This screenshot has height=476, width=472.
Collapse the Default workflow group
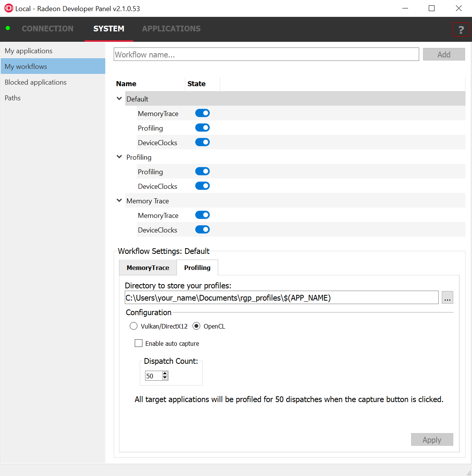click(x=119, y=99)
